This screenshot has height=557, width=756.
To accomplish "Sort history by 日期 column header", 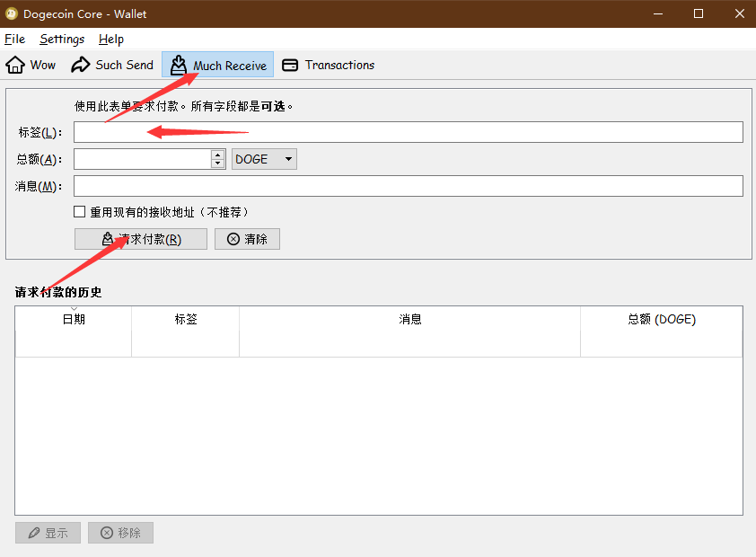I will tap(74, 320).
